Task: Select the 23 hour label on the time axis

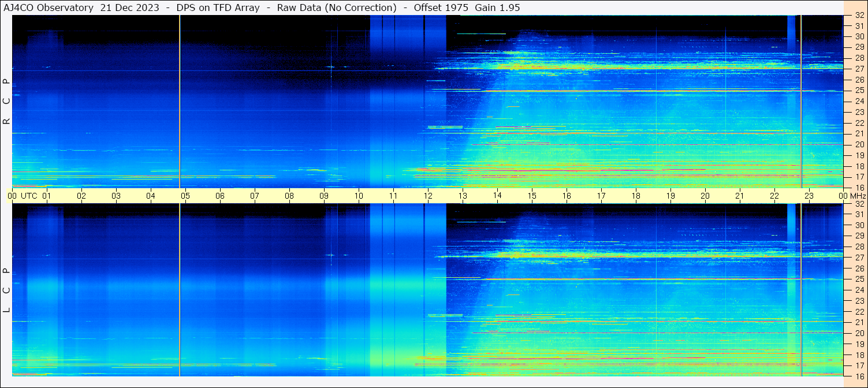Action: pos(809,196)
